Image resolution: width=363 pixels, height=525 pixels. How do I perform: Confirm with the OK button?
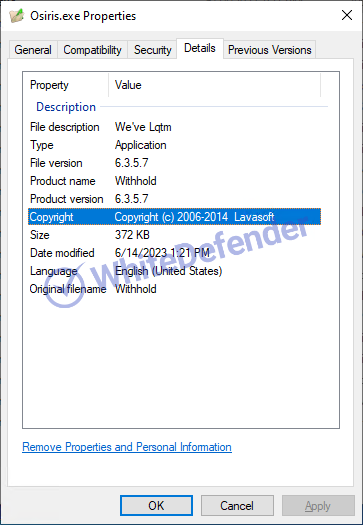(x=156, y=506)
